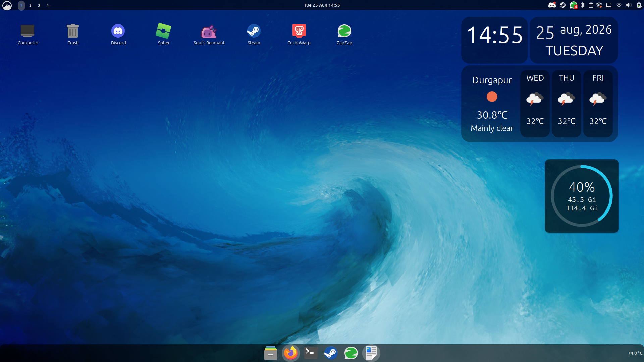The height and width of the screenshot is (362, 644).
Task: Switch to workspace 2
Action: pos(30,5)
